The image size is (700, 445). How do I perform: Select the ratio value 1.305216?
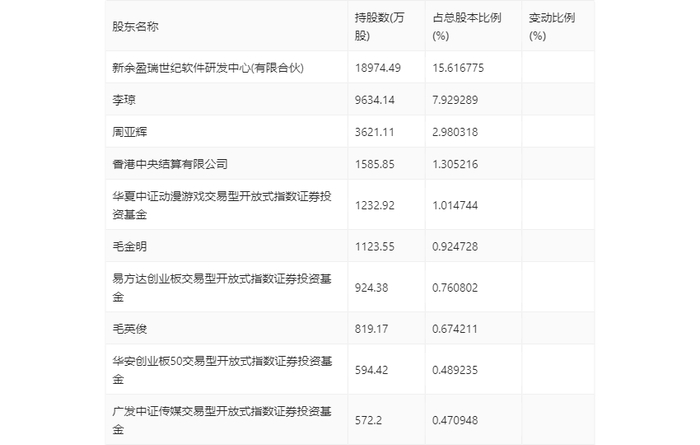coord(455,164)
